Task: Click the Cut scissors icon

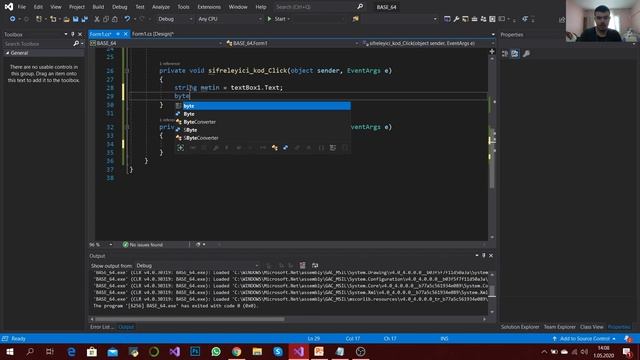Action: (97, 19)
